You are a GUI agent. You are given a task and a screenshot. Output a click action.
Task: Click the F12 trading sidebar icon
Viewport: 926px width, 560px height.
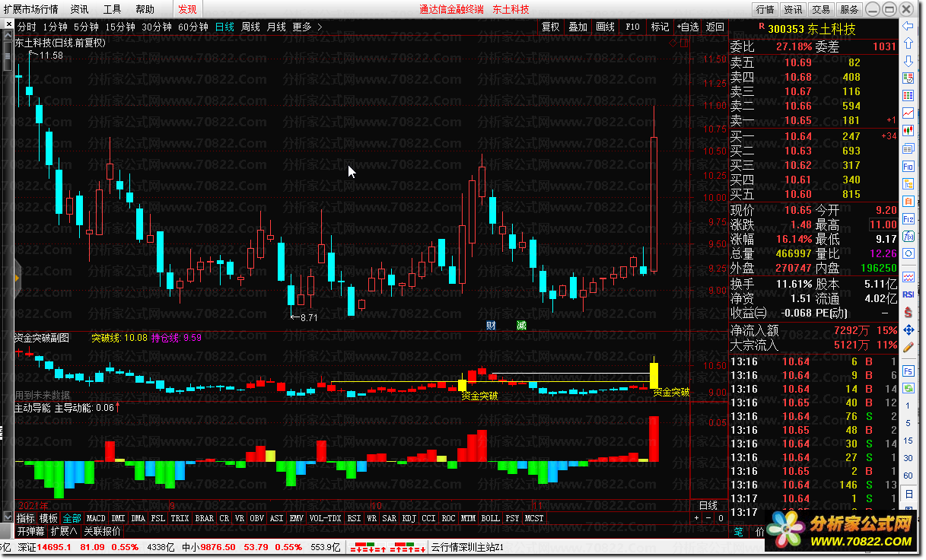pyautogui.click(x=908, y=218)
